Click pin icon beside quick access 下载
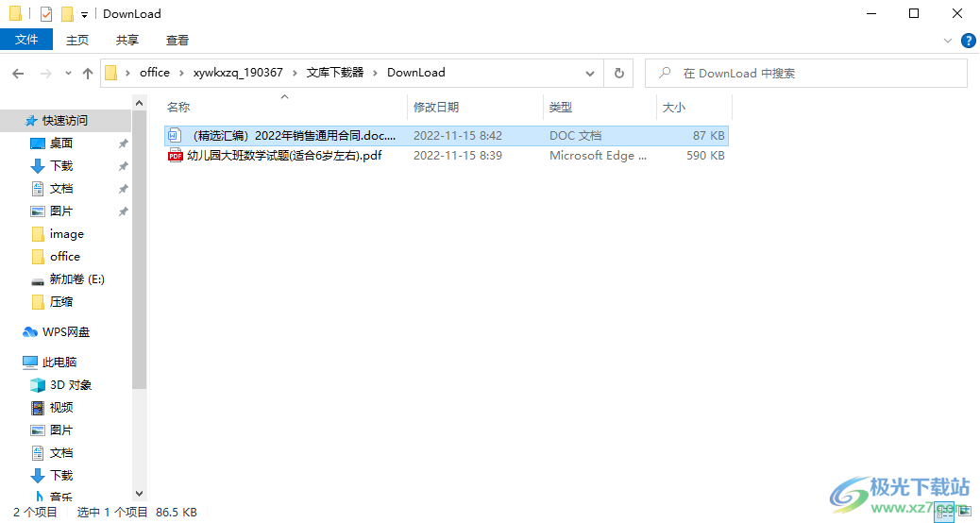This screenshot has height=523, width=980. click(123, 166)
